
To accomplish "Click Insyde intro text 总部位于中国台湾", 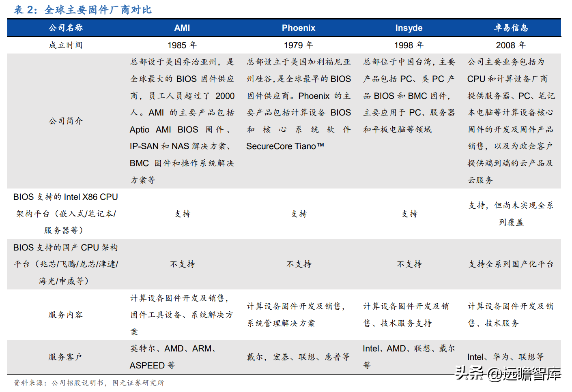I will coord(397,62).
